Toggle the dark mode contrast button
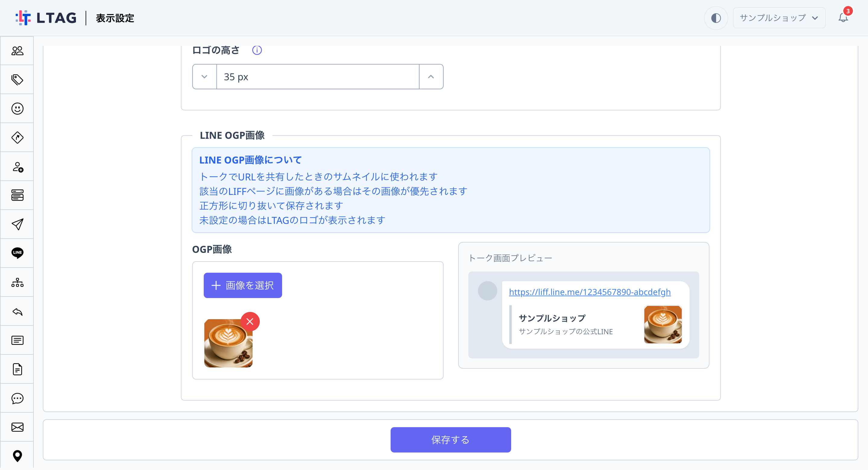868x470 pixels. click(x=716, y=18)
